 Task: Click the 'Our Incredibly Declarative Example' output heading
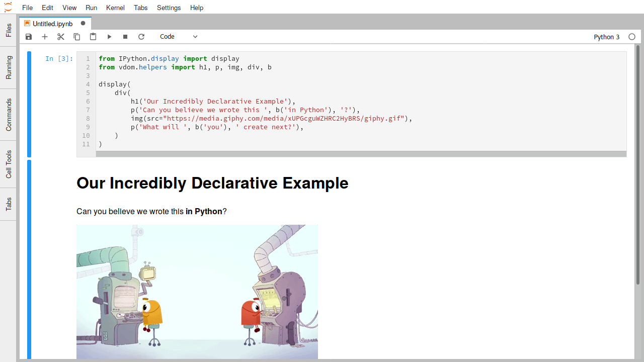[x=212, y=183]
